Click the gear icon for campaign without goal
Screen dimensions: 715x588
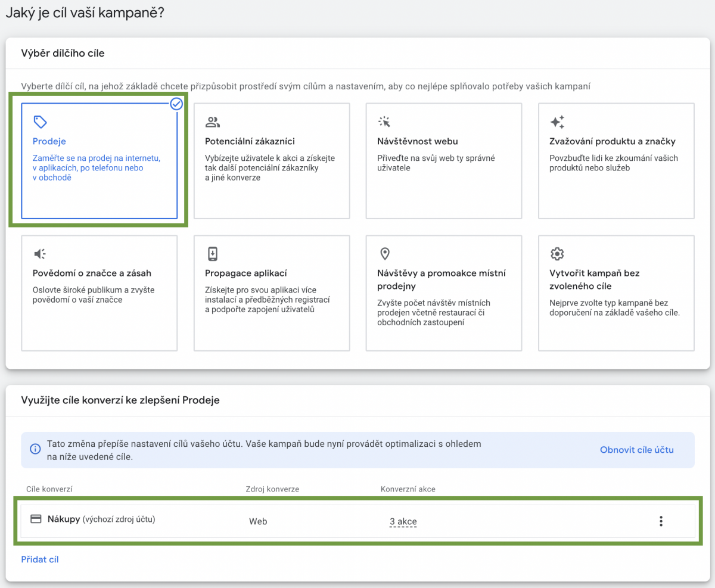coord(557,254)
